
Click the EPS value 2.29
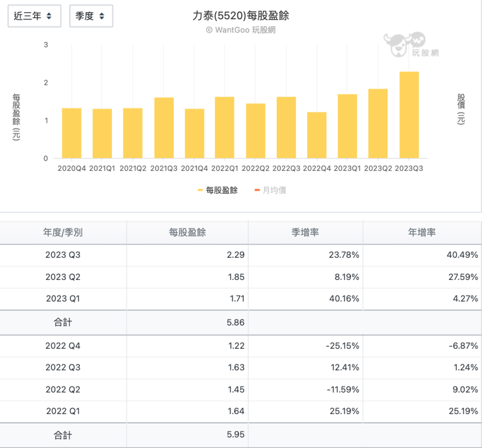pos(236,255)
